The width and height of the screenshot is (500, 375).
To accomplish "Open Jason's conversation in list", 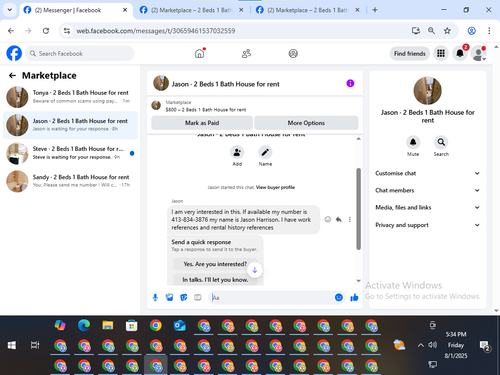I will [x=70, y=125].
